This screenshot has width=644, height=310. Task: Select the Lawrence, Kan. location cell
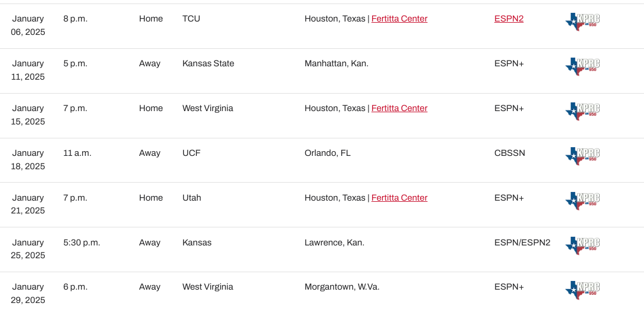pyautogui.click(x=334, y=243)
